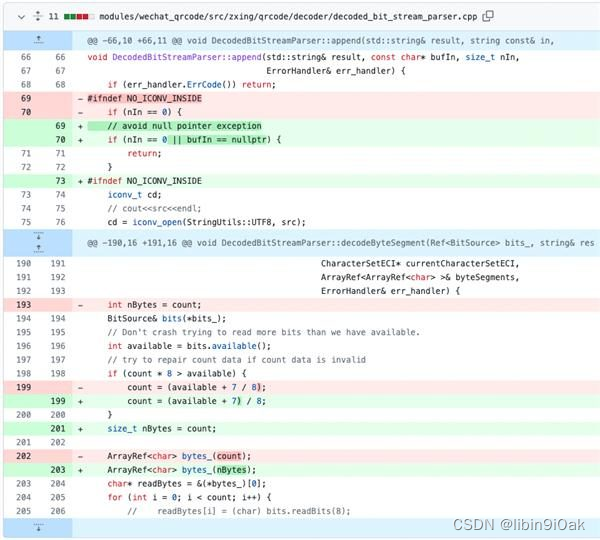This screenshot has height=540, width=600.
Task: Click the '// avoid null pointer exception' added comment
Action: (x=184, y=126)
